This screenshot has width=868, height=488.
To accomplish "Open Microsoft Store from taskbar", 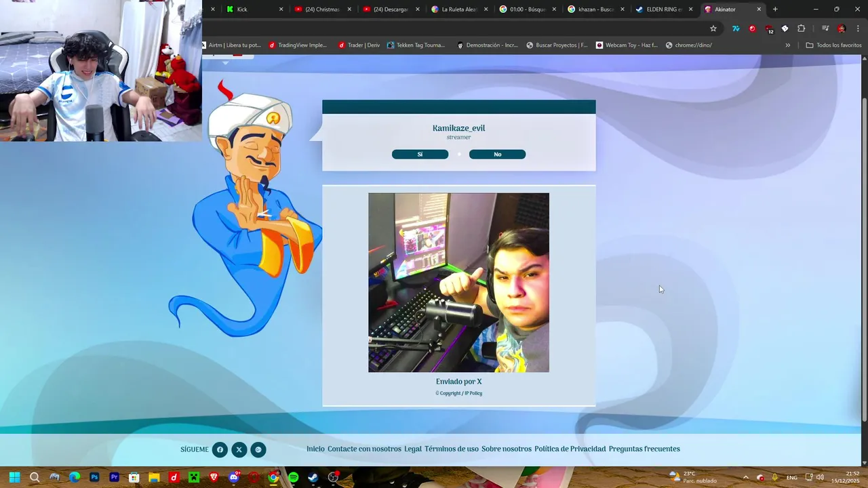I will [134, 477].
